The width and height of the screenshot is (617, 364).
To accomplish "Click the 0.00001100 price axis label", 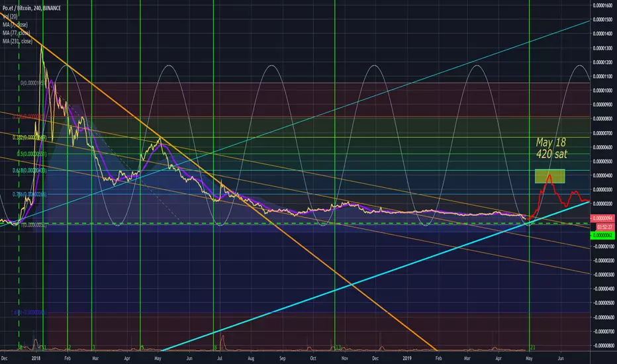I will pyautogui.click(x=603, y=76).
